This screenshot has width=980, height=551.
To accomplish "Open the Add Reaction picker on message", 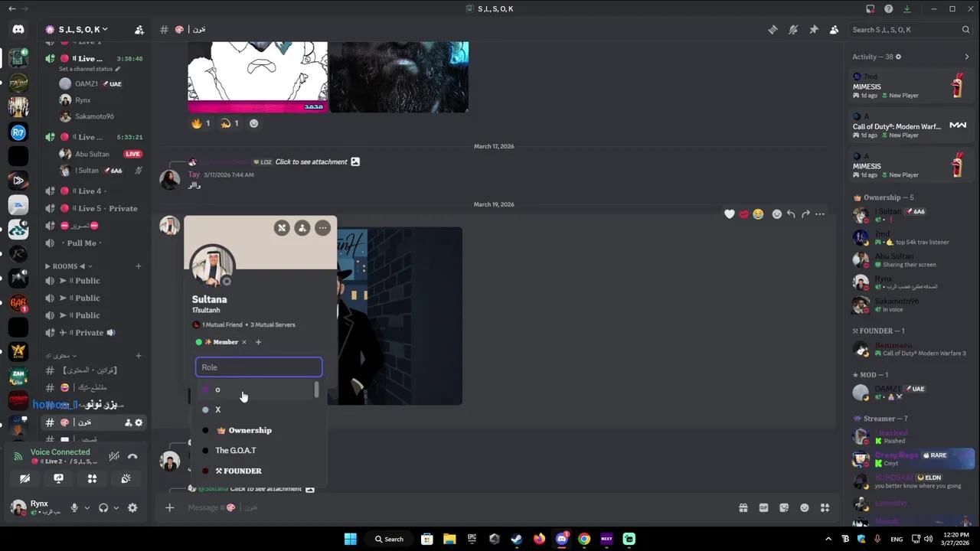I will [x=776, y=214].
